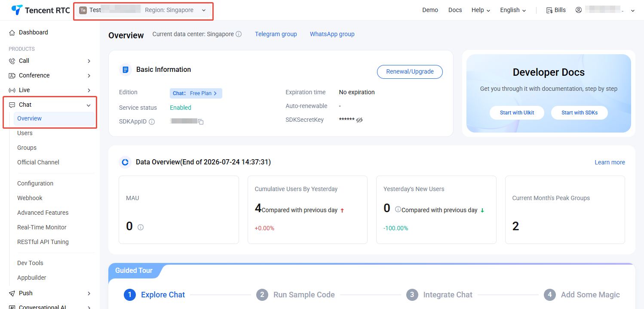
Task: Select Overview under Chat
Action: tap(54, 118)
